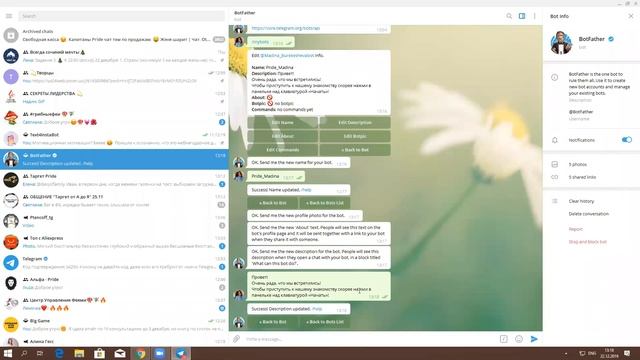Click the Pride_Madina sent message
Screen dimensions: 640x360
click(x=276, y=176)
